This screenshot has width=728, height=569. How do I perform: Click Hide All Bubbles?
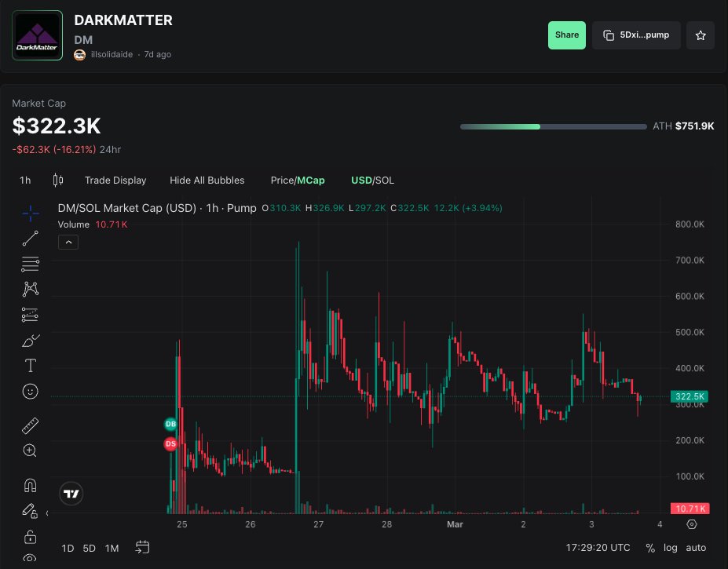[x=207, y=180]
